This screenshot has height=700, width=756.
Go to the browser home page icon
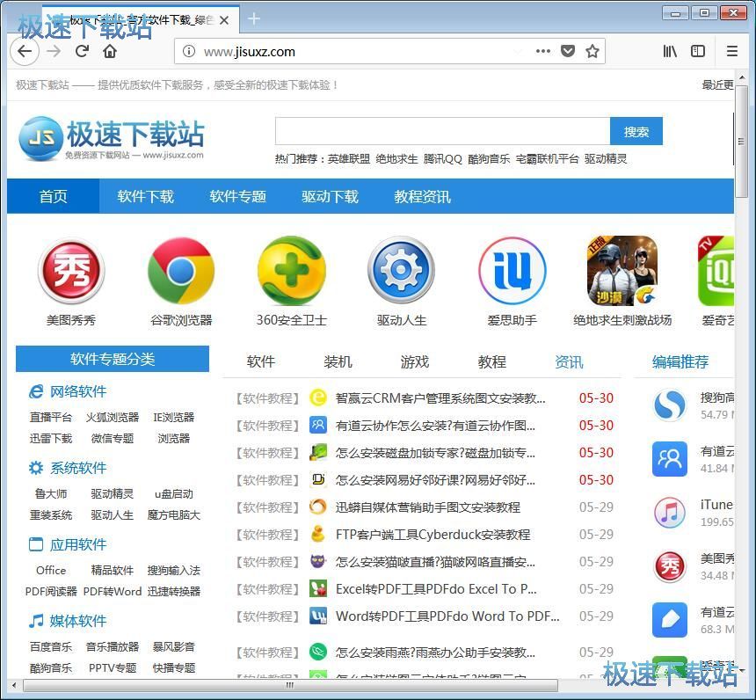110,51
